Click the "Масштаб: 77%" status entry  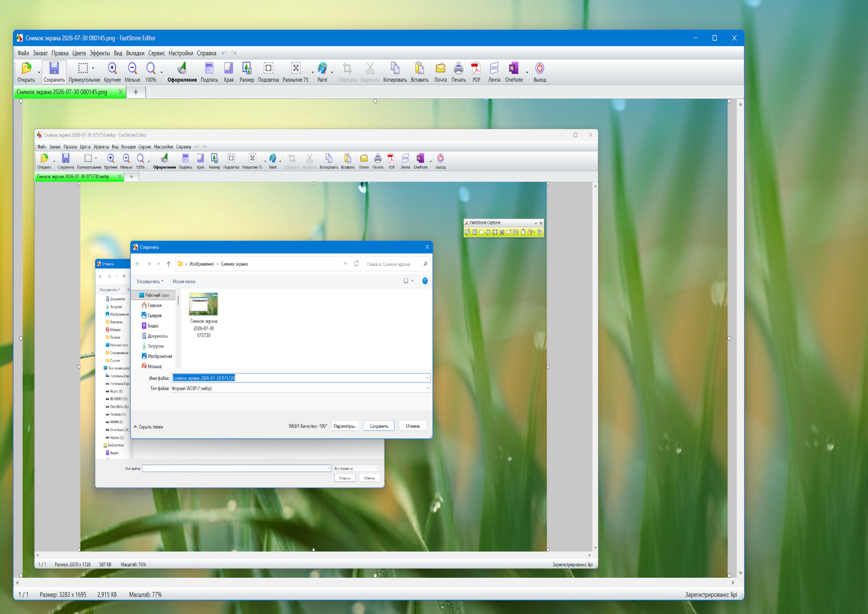coord(145,595)
